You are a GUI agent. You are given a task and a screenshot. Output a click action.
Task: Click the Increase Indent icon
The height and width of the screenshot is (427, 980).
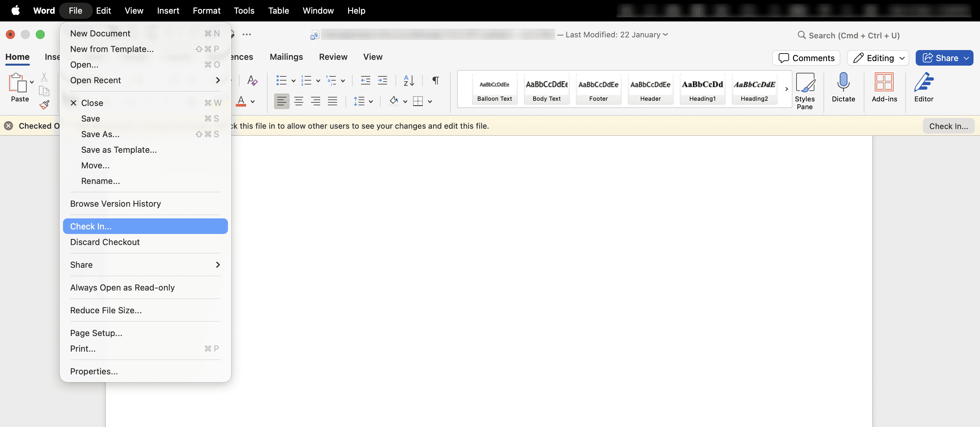(x=383, y=81)
